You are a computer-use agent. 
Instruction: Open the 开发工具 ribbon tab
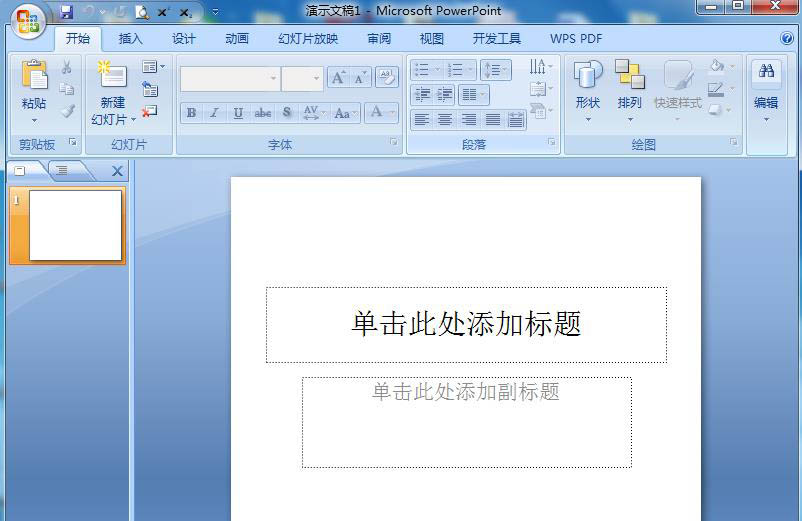[497, 39]
